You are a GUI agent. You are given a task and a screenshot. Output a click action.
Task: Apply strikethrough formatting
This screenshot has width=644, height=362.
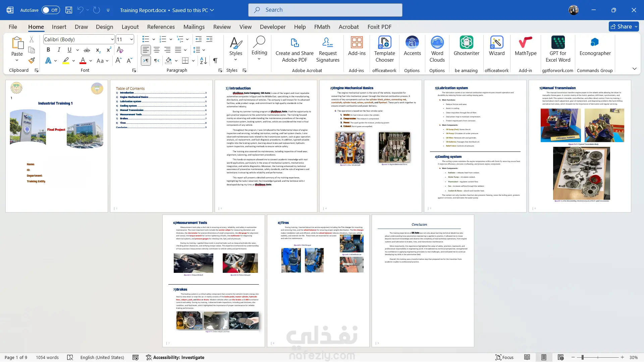[x=87, y=50]
